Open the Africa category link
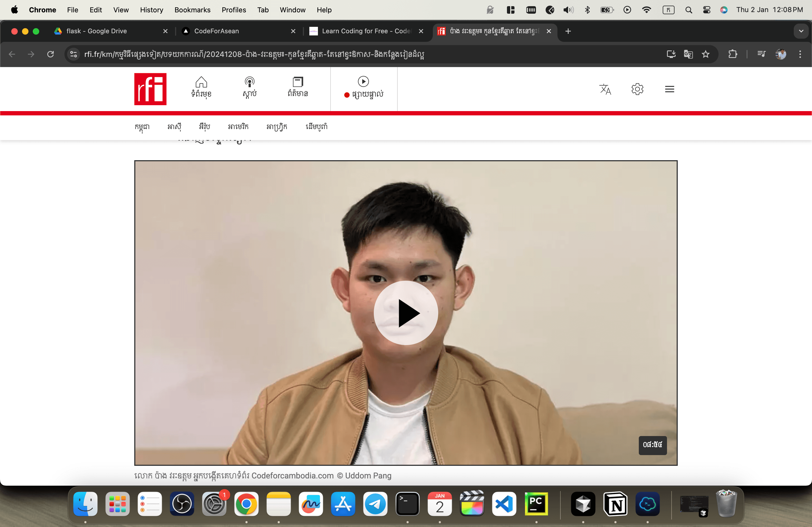812x527 pixels. click(277, 127)
